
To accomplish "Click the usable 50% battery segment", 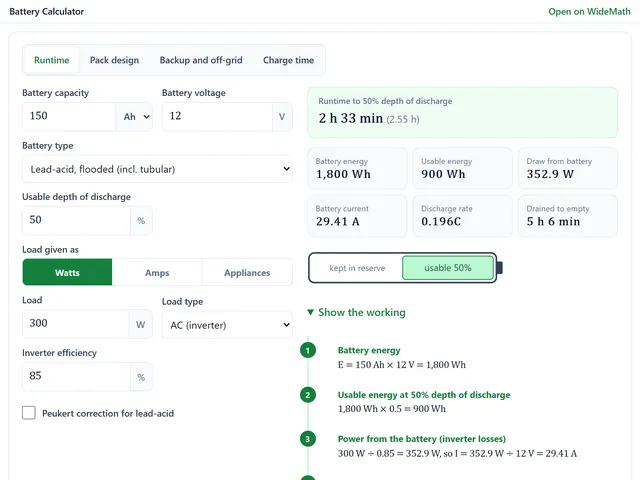I will (x=448, y=268).
